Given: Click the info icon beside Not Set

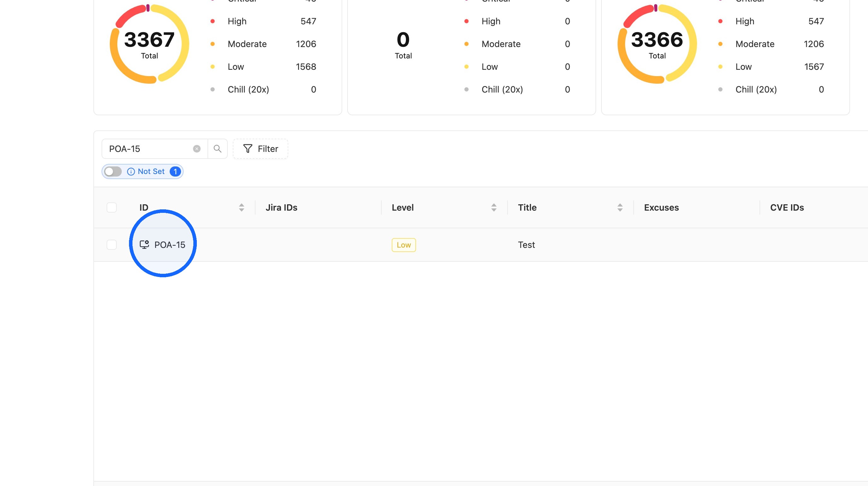Looking at the screenshot, I should [x=131, y=172].
